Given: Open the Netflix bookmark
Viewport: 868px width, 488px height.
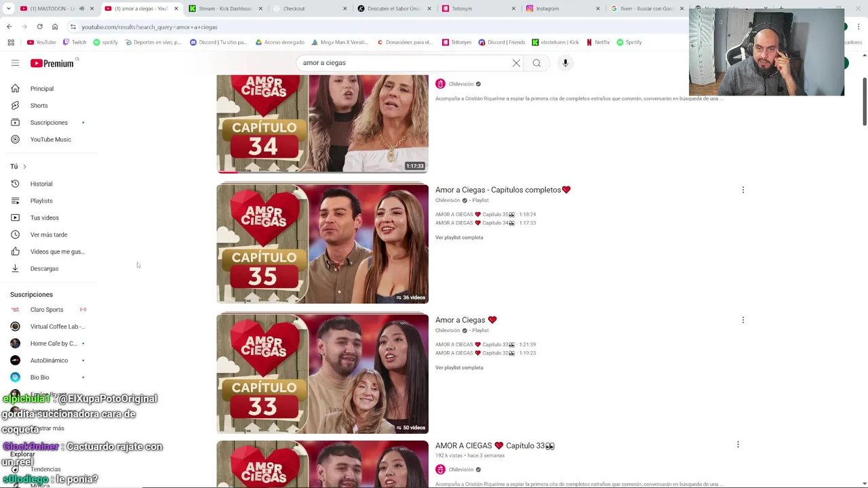Looking at the screenshot, I should click(598, 42).
